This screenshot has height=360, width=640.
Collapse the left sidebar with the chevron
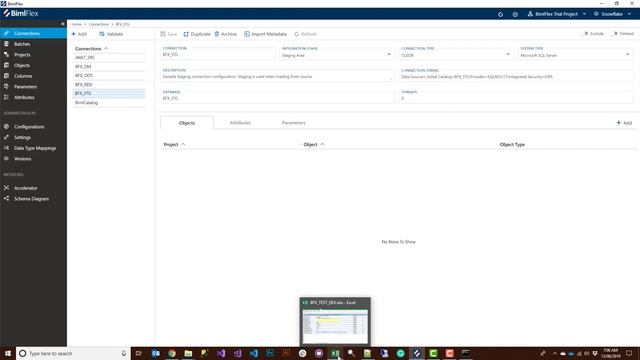coord(62,24)
